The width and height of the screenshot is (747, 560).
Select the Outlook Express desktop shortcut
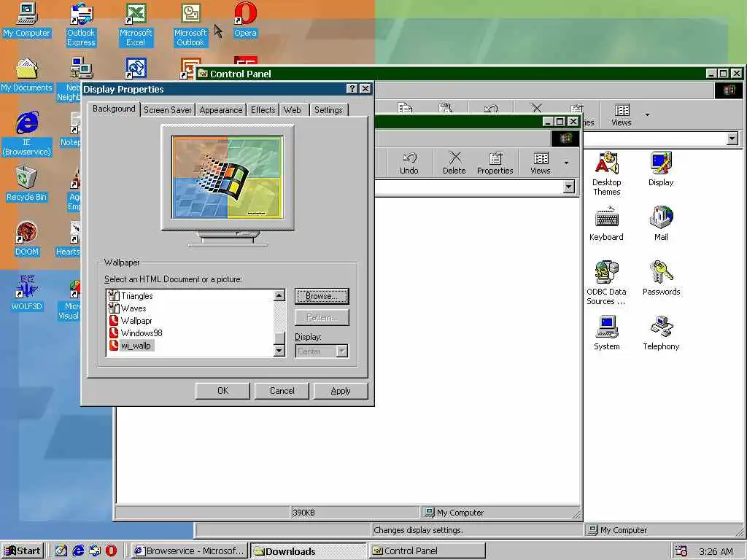pos(81,25)
